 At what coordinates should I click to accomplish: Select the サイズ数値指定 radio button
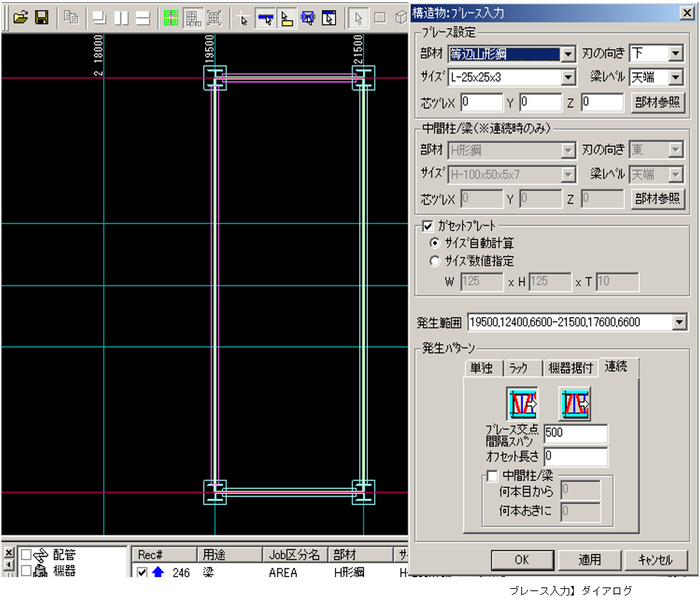tap(434, 261)
